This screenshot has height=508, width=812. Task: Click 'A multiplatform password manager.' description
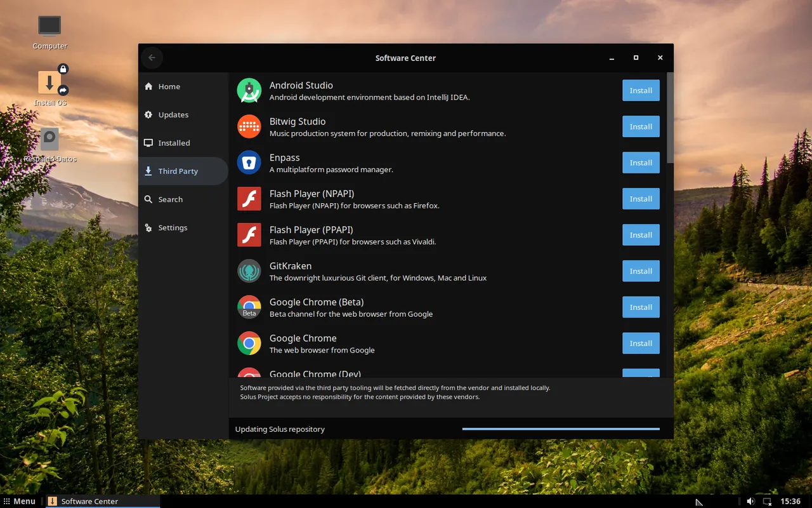point(331,170)
